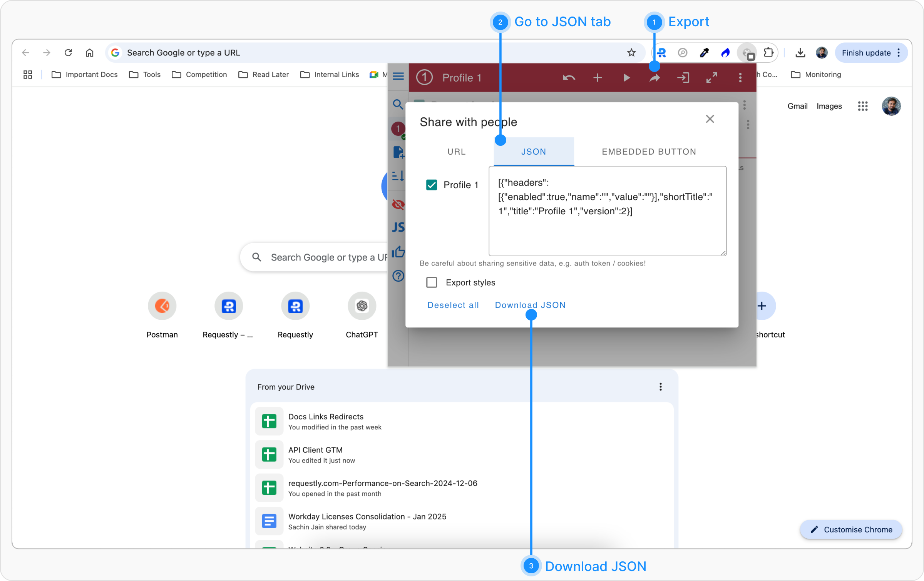Click the expand to fullscreen icon

tap(711, 78)
